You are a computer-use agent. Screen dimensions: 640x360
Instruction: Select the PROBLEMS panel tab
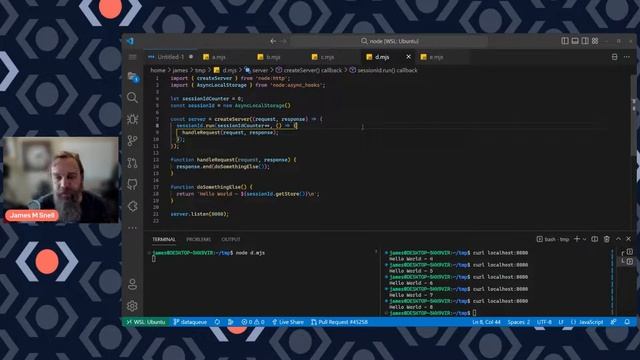199,239
